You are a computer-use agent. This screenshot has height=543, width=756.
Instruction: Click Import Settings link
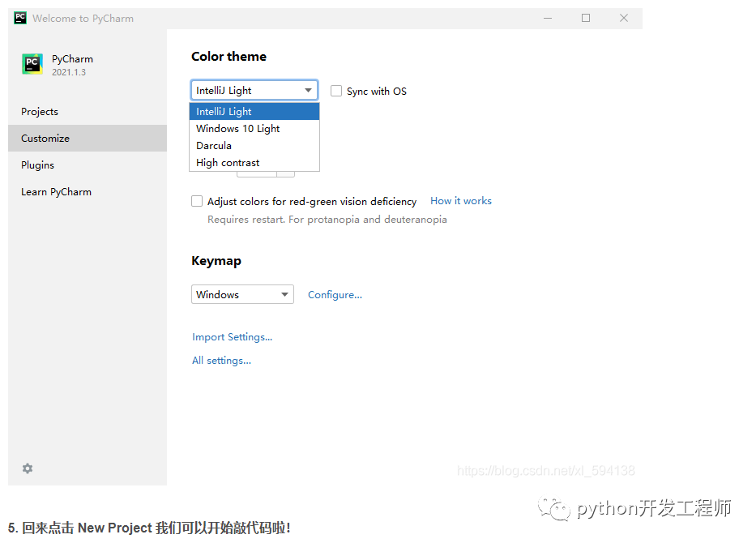(232, 337)
